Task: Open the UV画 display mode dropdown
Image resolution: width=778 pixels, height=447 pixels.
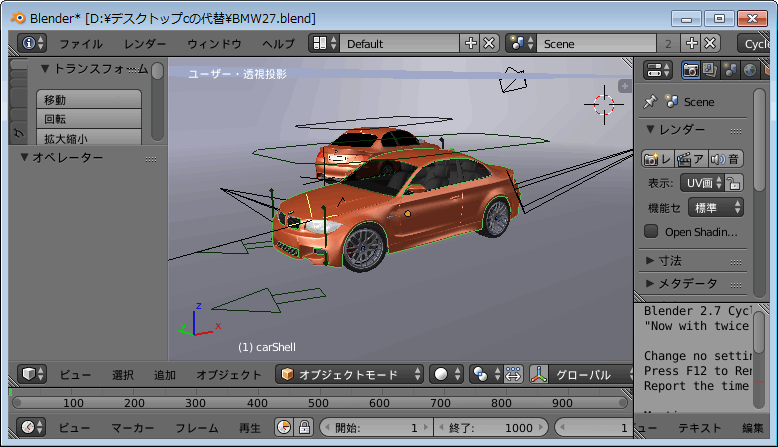Action: coord(702,183)
